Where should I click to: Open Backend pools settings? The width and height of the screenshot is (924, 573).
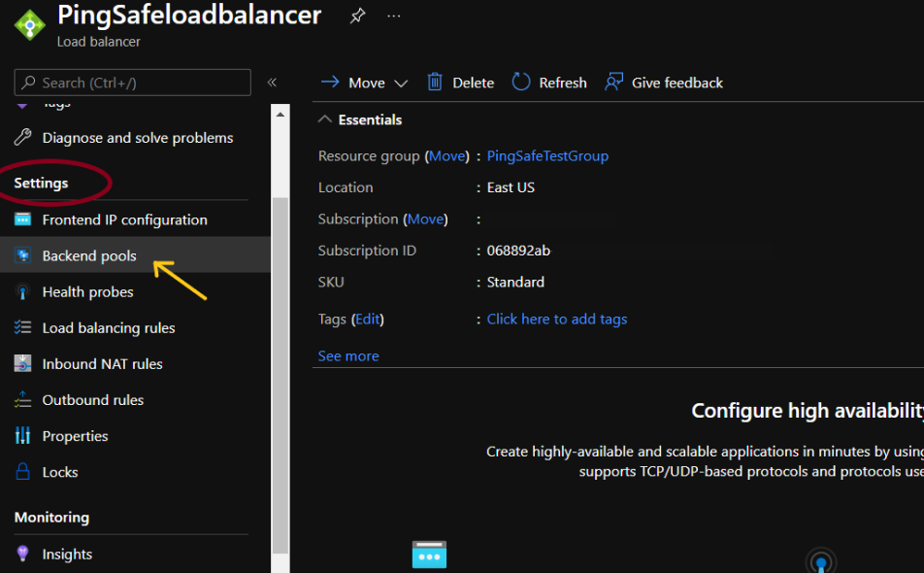click(89, 256)
